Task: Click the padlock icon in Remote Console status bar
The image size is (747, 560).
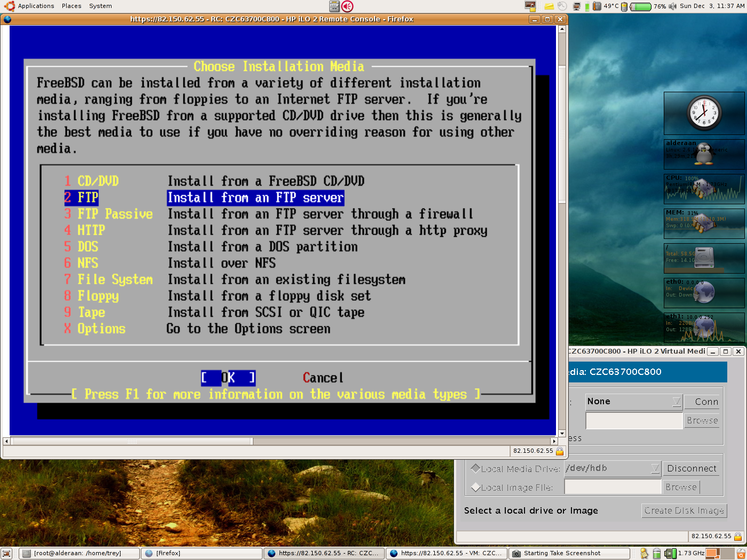Action: tap(560, 451)
